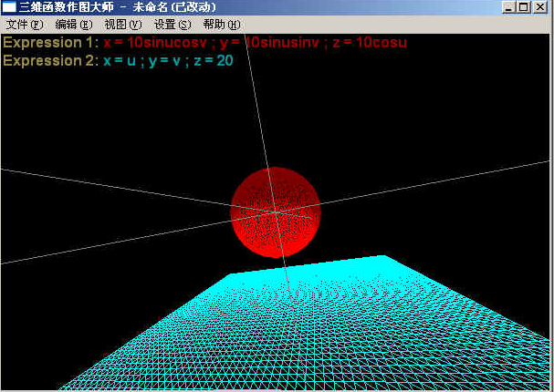This screenshot has width=554, height=392.
Task: Maximize the 三维函数作图大师 window
Action: coord(524,7)
